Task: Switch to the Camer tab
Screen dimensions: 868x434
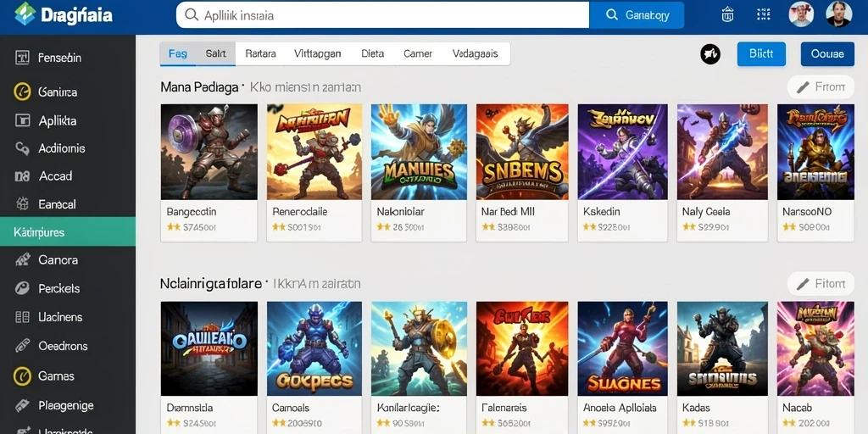Action: point(418,53)
